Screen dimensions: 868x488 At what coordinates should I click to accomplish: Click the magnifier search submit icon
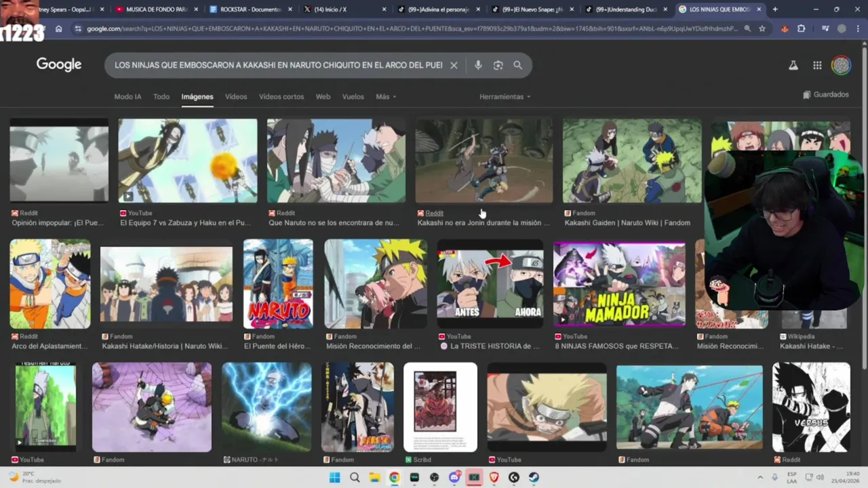(518, 65)
